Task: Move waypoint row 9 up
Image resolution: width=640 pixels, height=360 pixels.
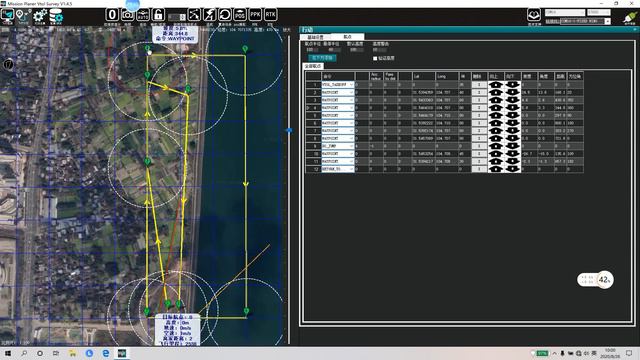Action: 496,146
